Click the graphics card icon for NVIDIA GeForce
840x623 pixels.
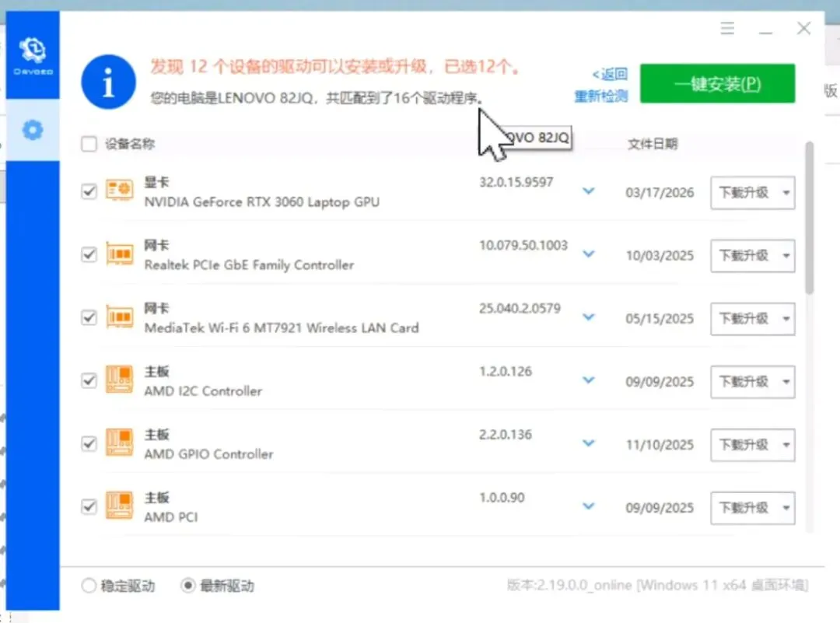120,191
